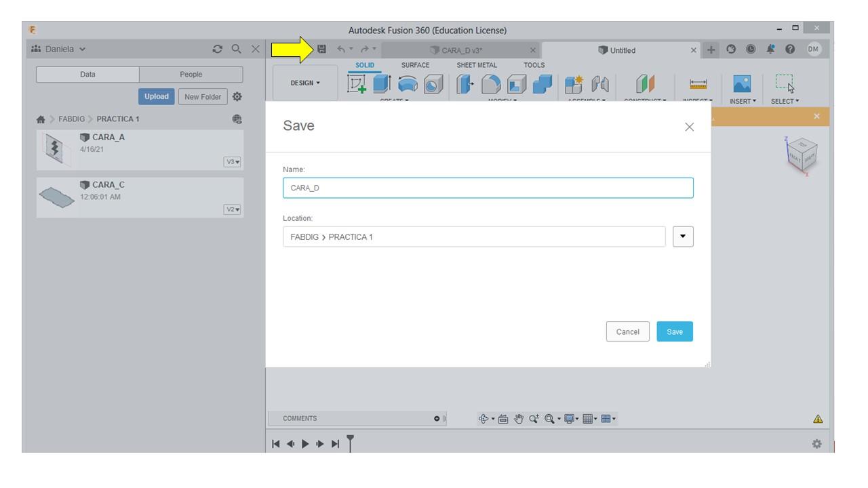The image size is (868, 488).
Task: Click FABDIG in the breadcrumb
Action: click(x=70, y=119)
